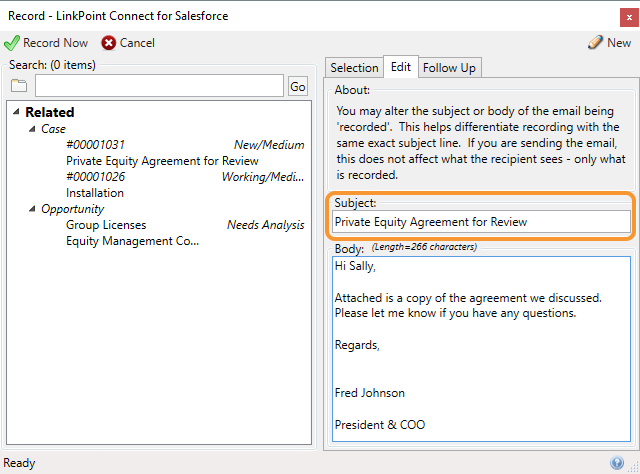This screenshot has width=640, height=474.
Task: Select case #00001026 Installation
Action: tap(185, 185)
